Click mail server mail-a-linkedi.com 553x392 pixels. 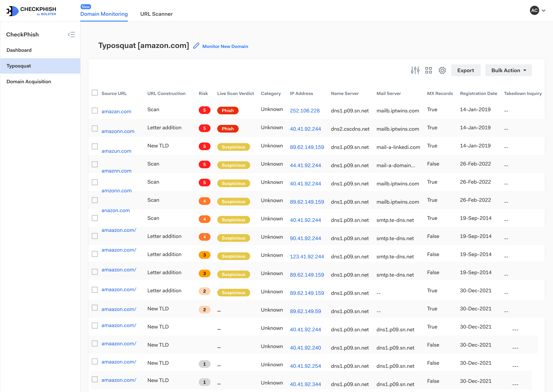[x=398, y=147]
